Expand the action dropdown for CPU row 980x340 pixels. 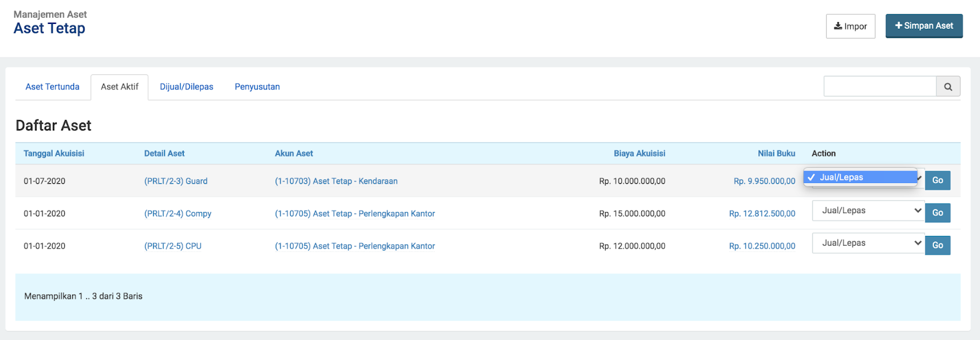pos(868,243)
